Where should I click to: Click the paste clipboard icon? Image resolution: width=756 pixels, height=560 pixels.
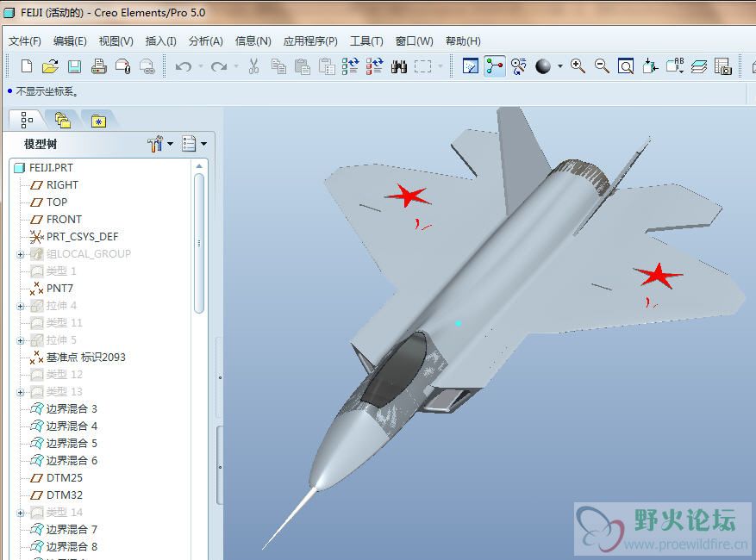coord(303,66)
